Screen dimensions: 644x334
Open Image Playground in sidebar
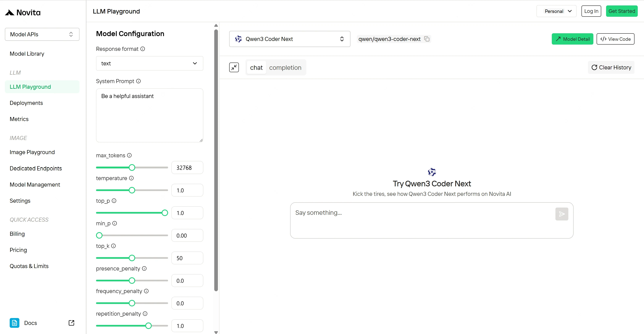(32, 152)
